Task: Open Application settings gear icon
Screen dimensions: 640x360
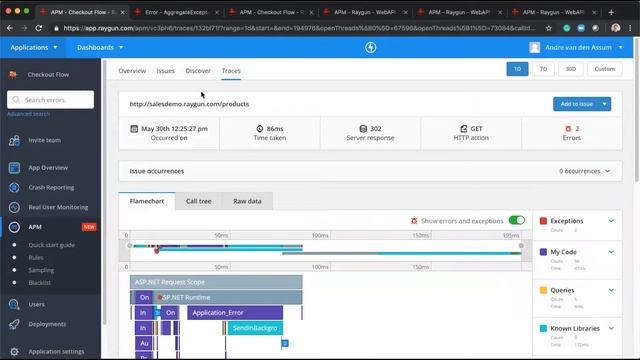Action: 14,351
